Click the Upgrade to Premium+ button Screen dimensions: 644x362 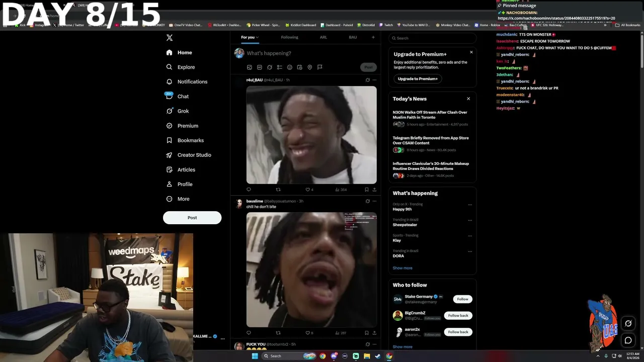[x=418, y=79]
